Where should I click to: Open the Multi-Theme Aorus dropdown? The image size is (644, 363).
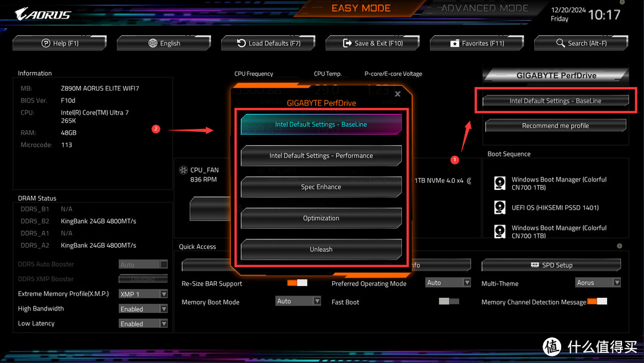pos(598,282)
